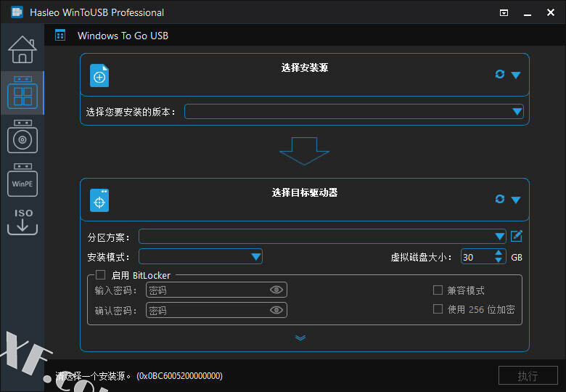Open the 安装模式 dropdown
The image size is (566, 392).
click(x=255, y=256)
